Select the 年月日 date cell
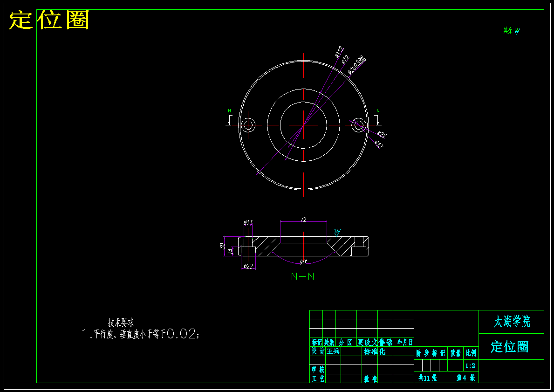554x392 pixels. (405, 342)
